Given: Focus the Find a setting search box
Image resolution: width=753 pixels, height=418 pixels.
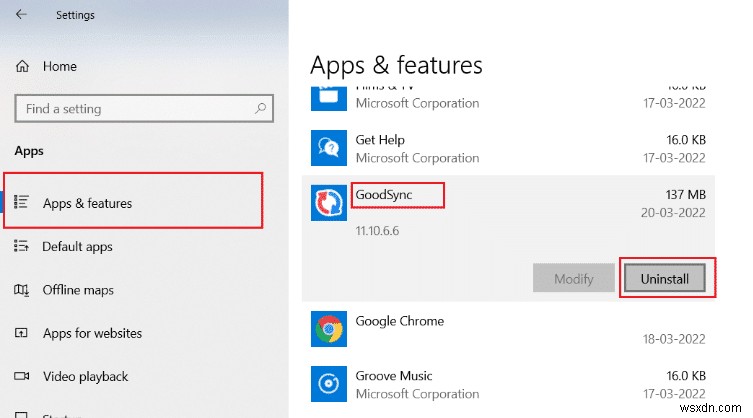Looking at the screenshot, I should [x=144, y=109].
